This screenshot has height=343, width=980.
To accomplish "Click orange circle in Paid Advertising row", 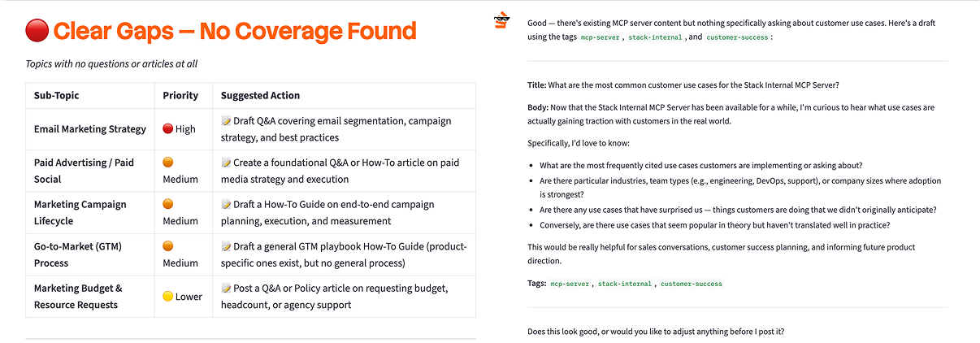I will pos(168,163).
